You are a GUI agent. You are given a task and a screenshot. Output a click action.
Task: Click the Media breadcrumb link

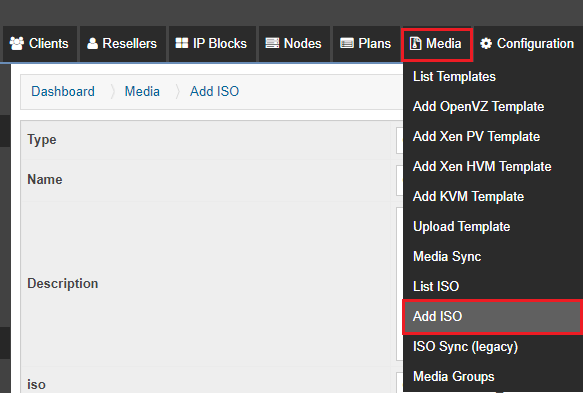(x=142, y=91)
